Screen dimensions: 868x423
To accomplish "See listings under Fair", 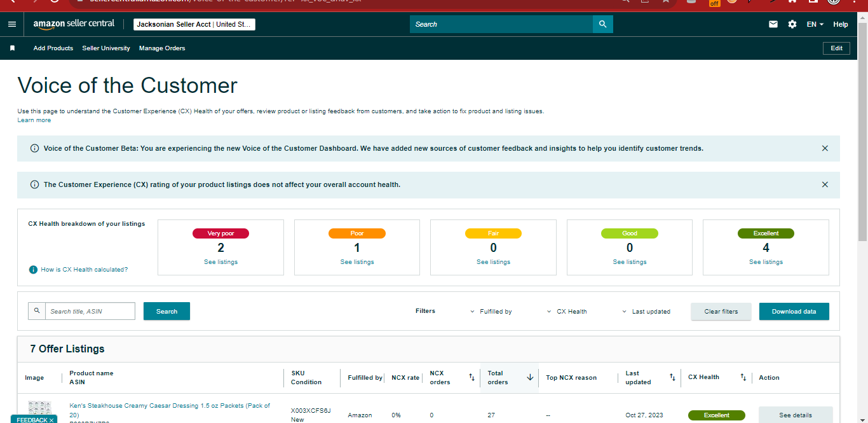I will (493, 262).
